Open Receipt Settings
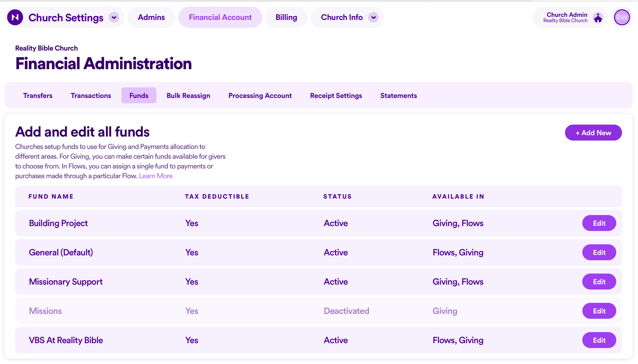The height and width of the screenshot is (364, 638). (336, 95)
